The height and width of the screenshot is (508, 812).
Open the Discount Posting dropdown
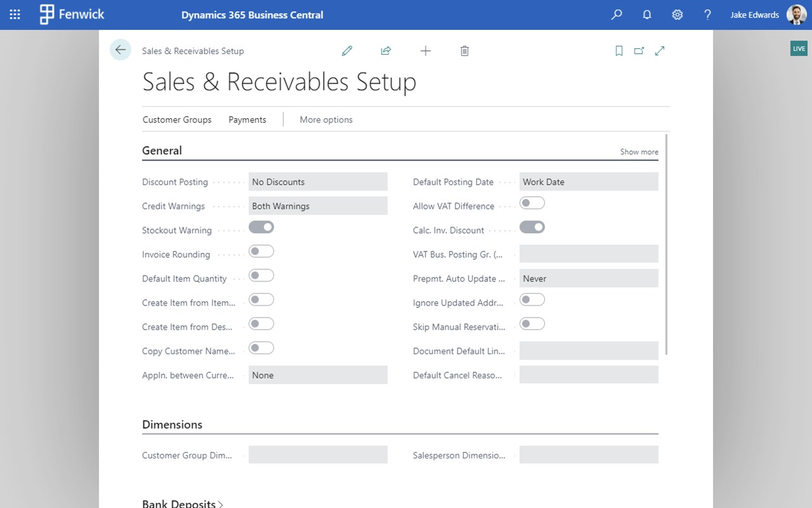[318, 182]
